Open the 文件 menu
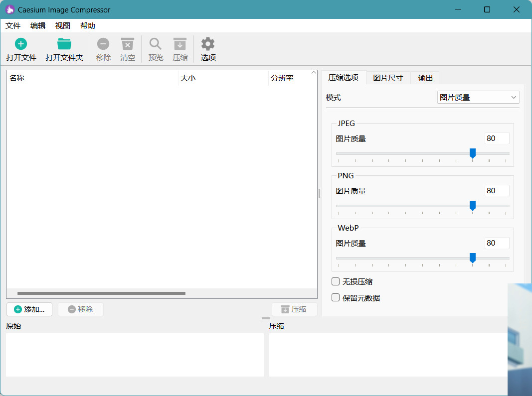Screen dimensions: 532x396 click(13, 26)
